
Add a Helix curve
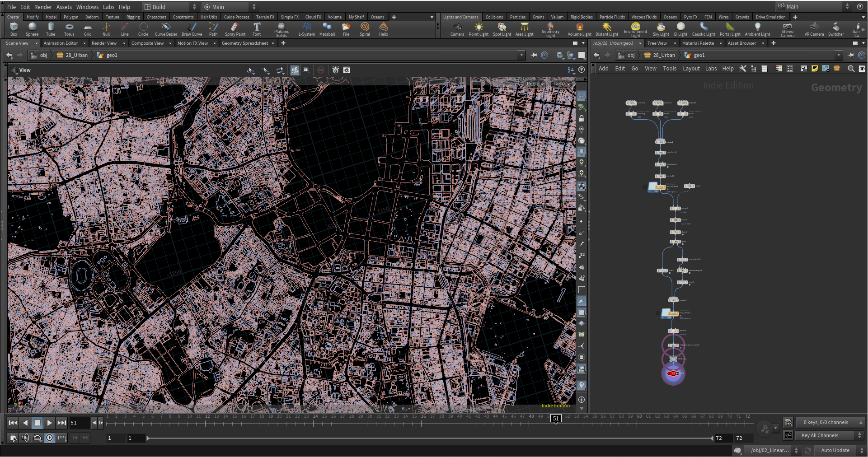click(384, 29)
